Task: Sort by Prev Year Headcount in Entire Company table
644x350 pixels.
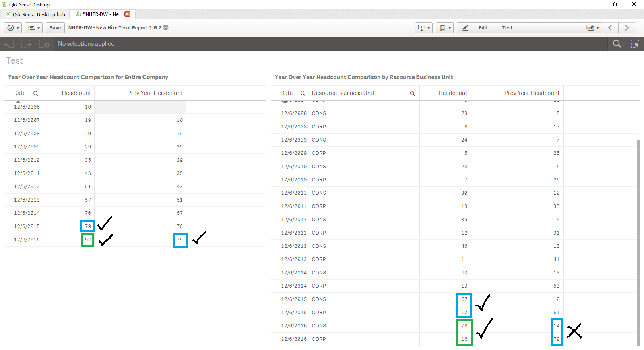Action: tap(155, 93)
